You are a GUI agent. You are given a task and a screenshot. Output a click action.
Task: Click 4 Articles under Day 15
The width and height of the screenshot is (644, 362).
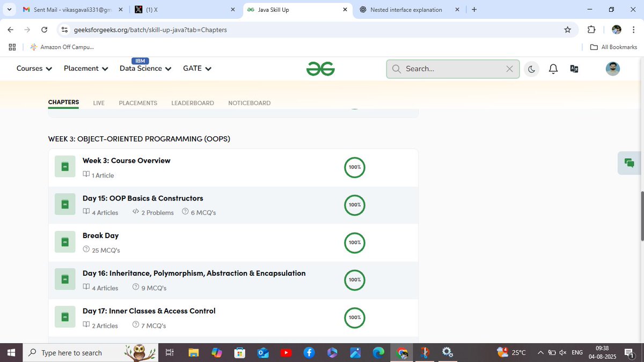tap(100, 212)
